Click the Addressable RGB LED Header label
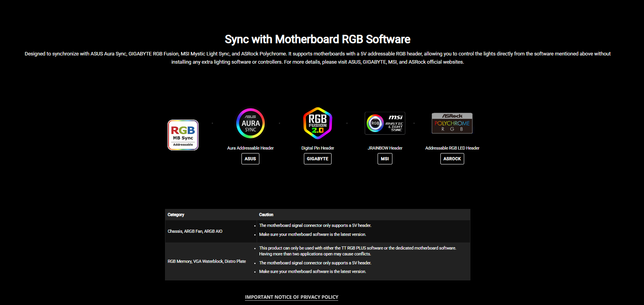 452,148
